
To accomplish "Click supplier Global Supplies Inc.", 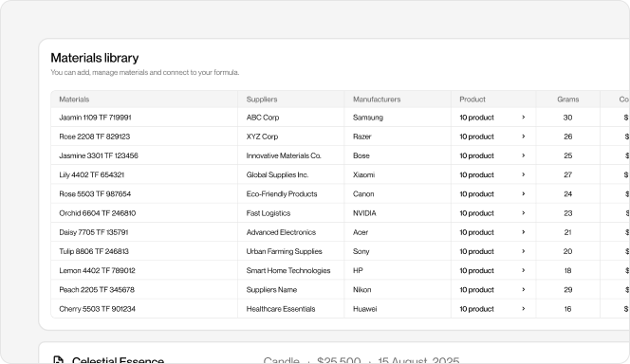I will tap(277, 174).
